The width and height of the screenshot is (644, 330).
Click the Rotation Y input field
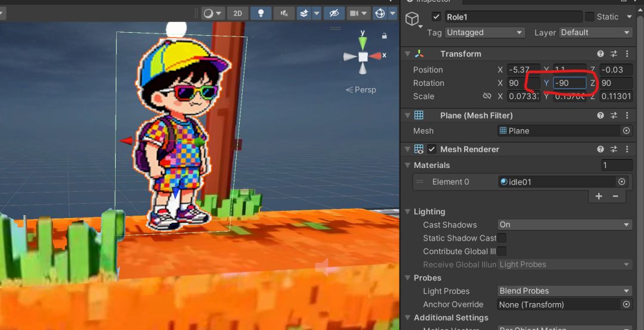tap(569, 83)
